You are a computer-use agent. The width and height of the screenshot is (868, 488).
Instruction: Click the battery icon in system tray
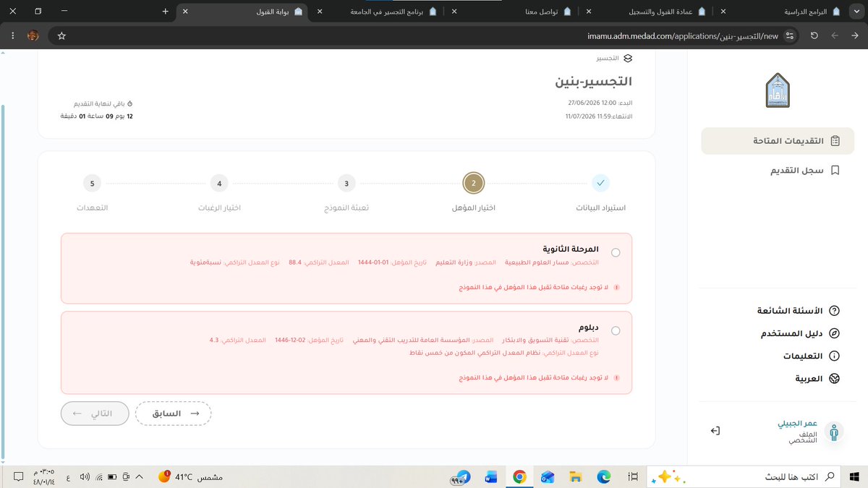[x=112, y=477]
